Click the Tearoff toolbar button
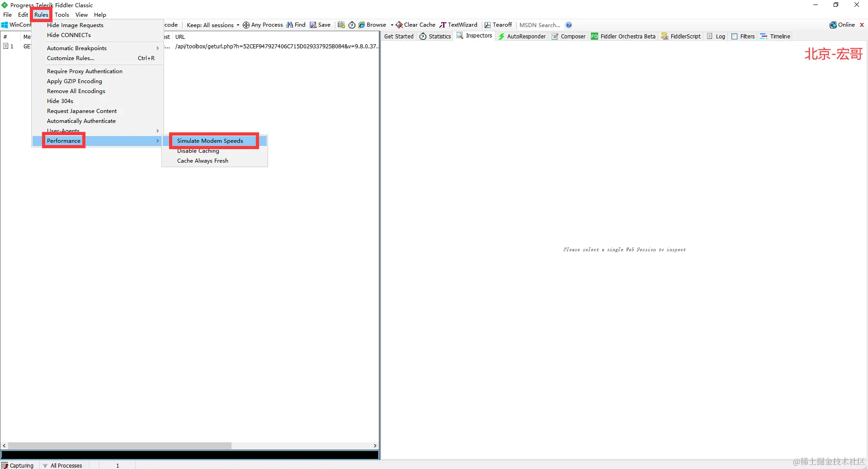 tap(498, 25)
